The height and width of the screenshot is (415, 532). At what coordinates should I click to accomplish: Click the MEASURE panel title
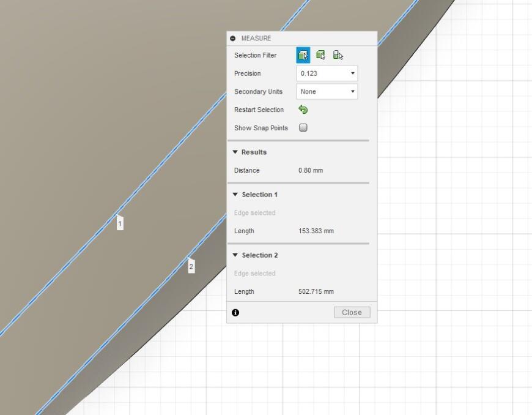pos(256,39)
